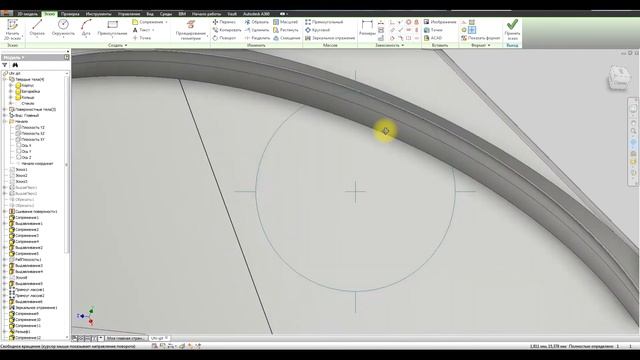The height and width of the screenshot is (360, 640).
Task: Select the Поворот rotate tool
Action: 224,38
